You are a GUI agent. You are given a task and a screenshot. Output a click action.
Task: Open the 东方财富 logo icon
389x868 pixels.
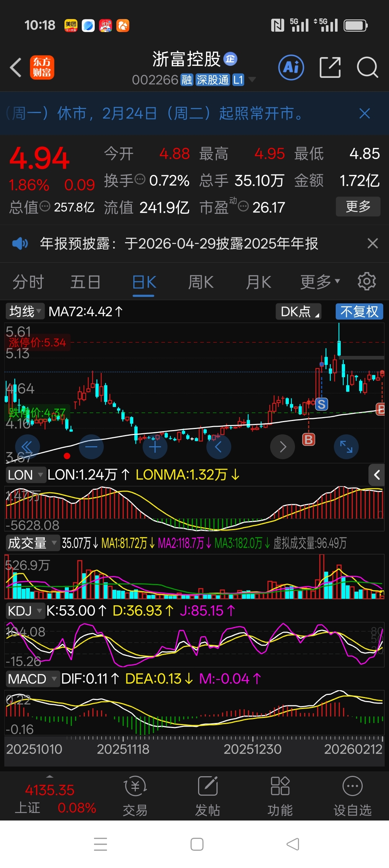coord(42,67)
